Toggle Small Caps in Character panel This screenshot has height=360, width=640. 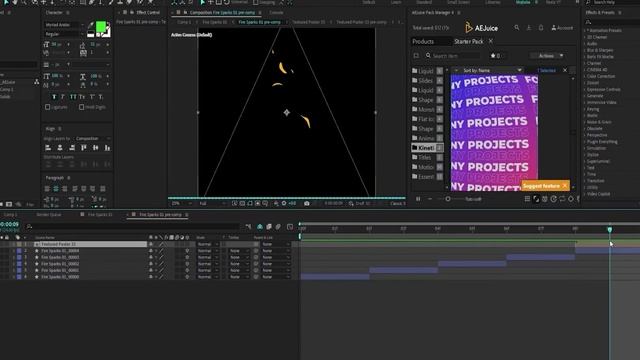point(82,97)
